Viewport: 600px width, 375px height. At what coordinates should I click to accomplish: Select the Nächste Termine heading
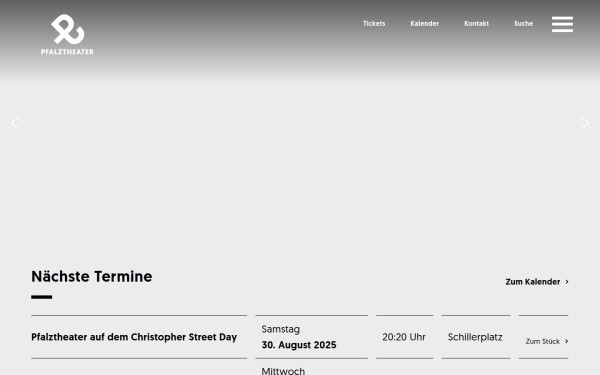click(91, 276)
